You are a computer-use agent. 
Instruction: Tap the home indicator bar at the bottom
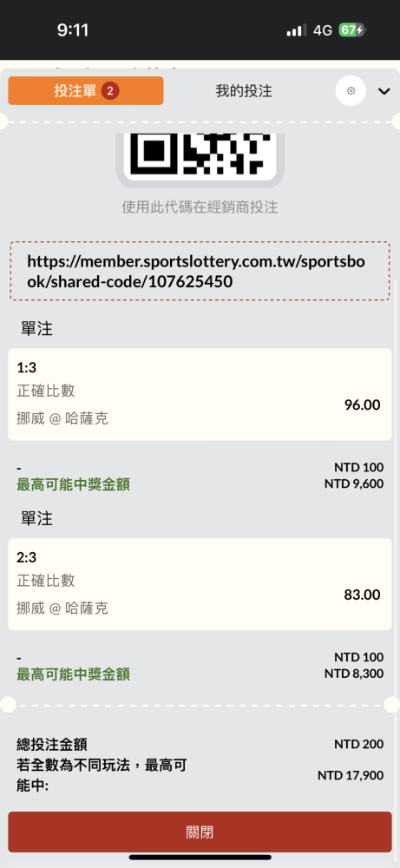(x=200, y=857)
